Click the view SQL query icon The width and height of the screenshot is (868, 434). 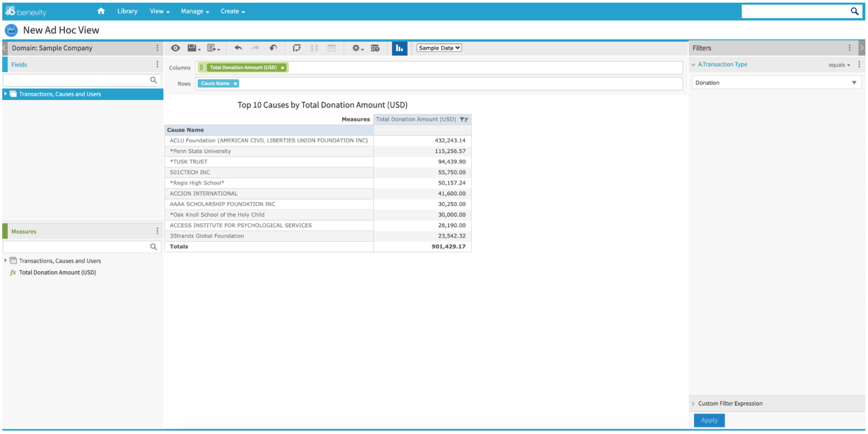(375, 48)
